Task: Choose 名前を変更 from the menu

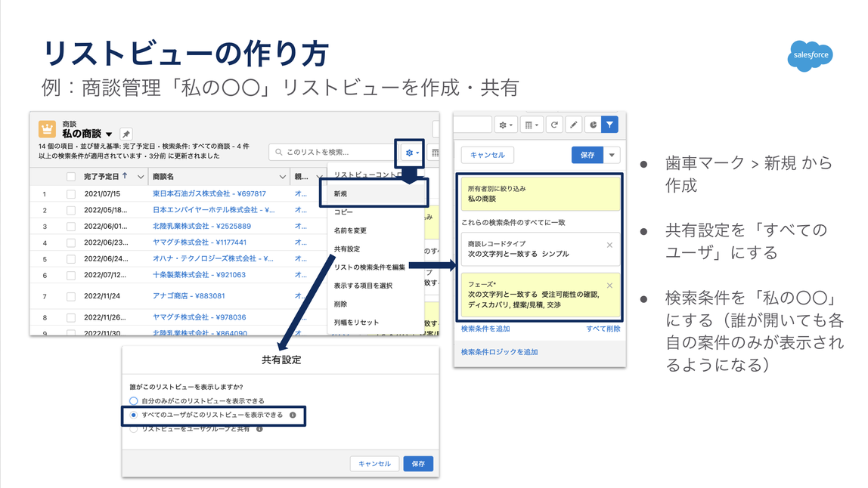Action: (350, 230)
